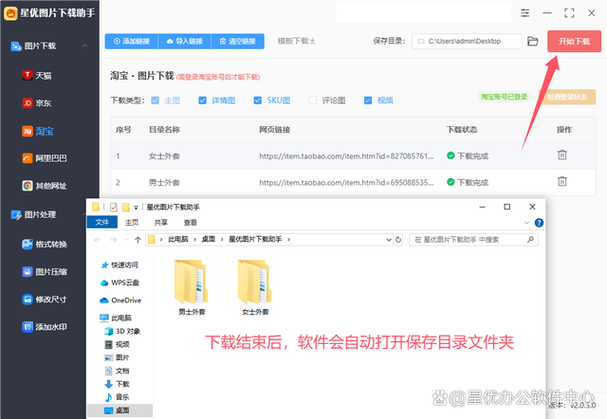The width and height of the screenshot is (607, 419).
Task: Open the 查看 tab in Explorer
Action: pos(190,223)
